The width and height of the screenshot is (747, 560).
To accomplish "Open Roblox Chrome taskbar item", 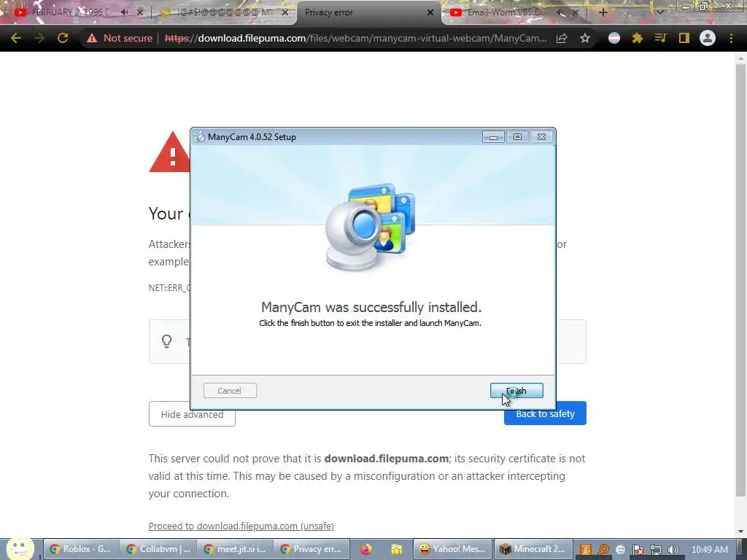I will click(80, 549).
